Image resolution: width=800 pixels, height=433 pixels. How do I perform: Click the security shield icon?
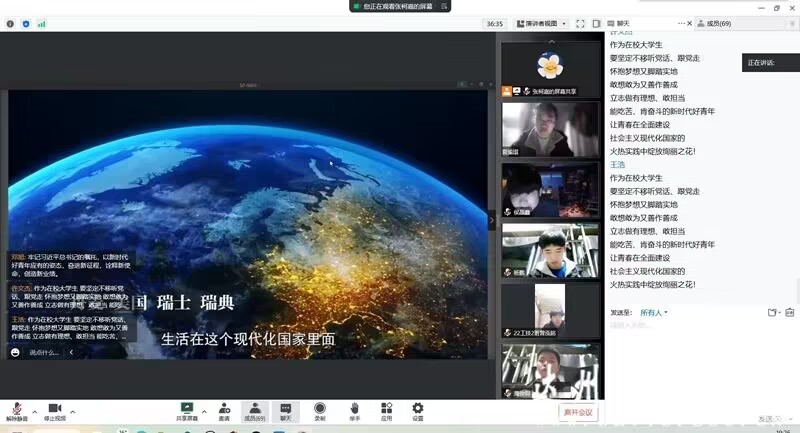(26, 24)
